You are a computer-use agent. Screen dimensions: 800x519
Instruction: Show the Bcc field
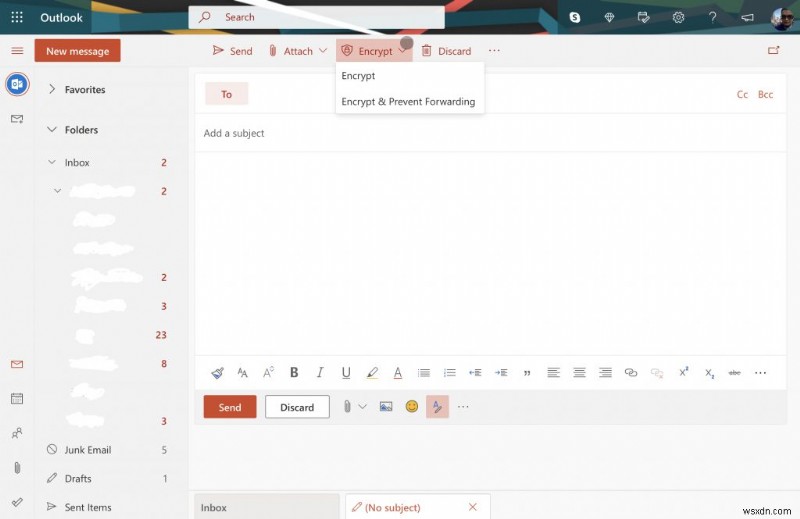coord(765,94)
